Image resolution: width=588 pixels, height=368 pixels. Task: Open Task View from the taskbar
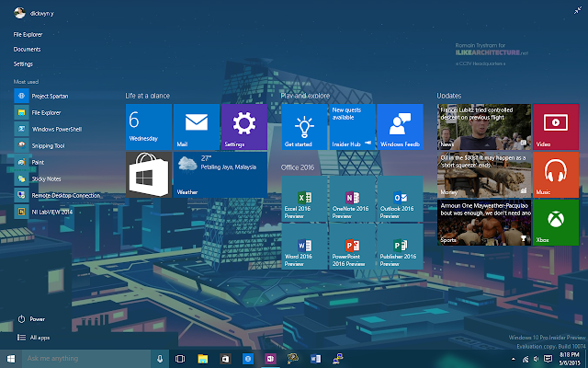click(x=180, y=359)
